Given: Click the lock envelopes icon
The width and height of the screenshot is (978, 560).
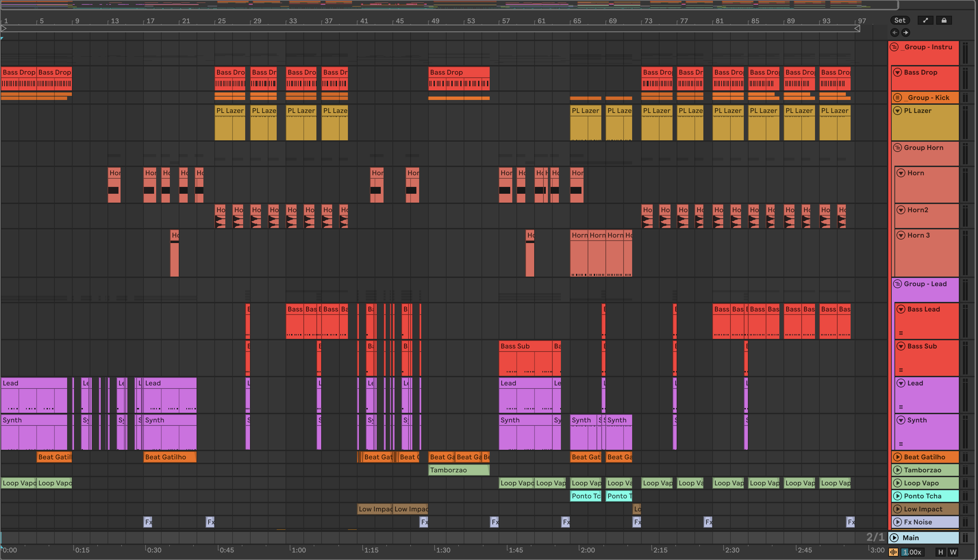Looking at the screenshot, I should coord(944,21).
